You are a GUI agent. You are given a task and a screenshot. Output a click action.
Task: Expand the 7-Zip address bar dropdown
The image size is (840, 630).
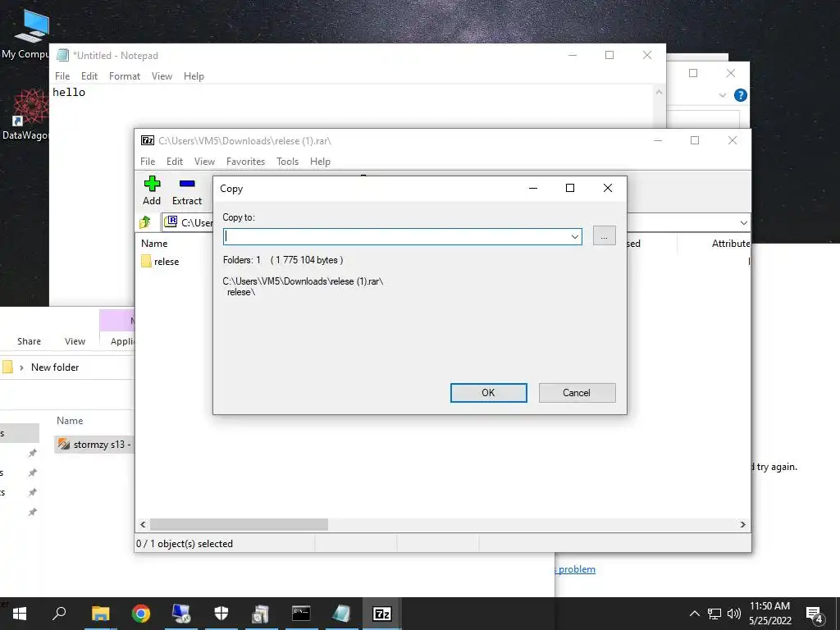(x=743, y=222)
